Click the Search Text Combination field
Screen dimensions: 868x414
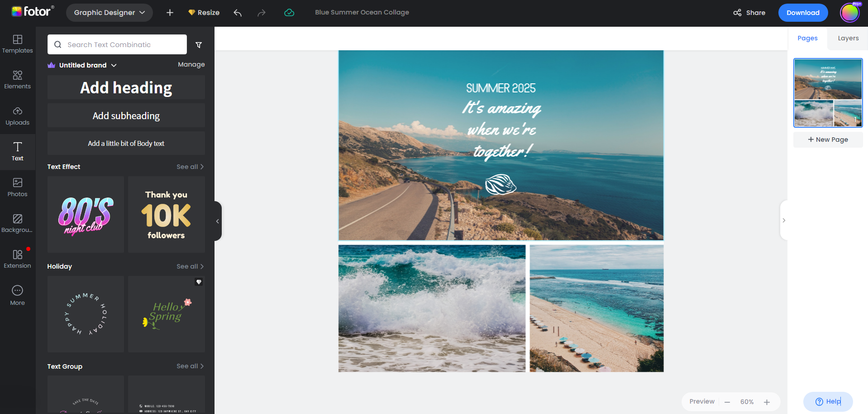(x=117, y=44)
